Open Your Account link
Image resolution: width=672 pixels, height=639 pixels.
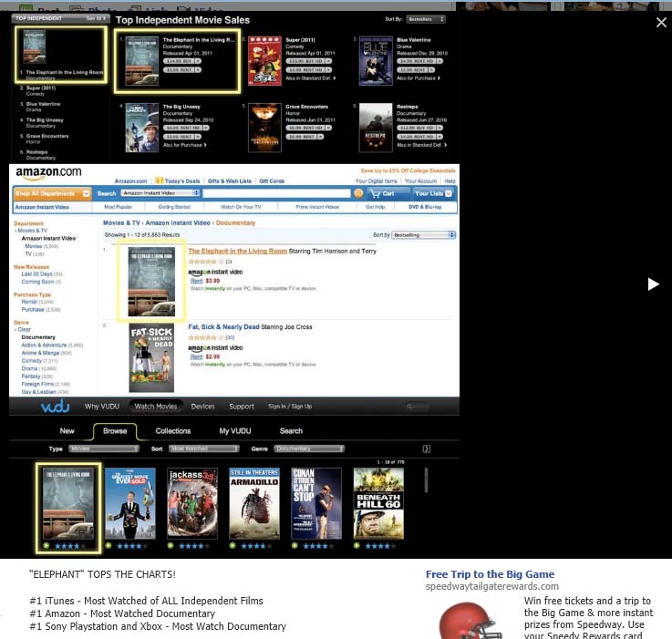point(420,181)
